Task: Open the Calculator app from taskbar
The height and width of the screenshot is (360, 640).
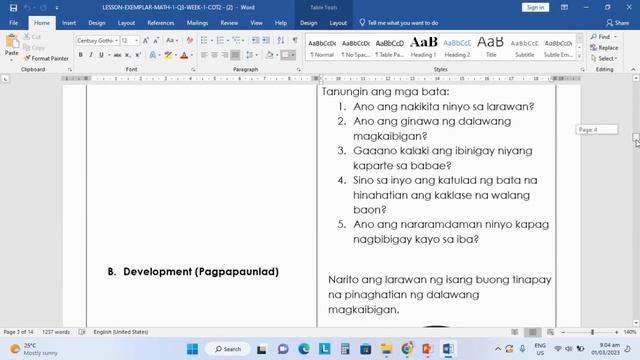Action: pyautogui.click(x=345, y=349)
